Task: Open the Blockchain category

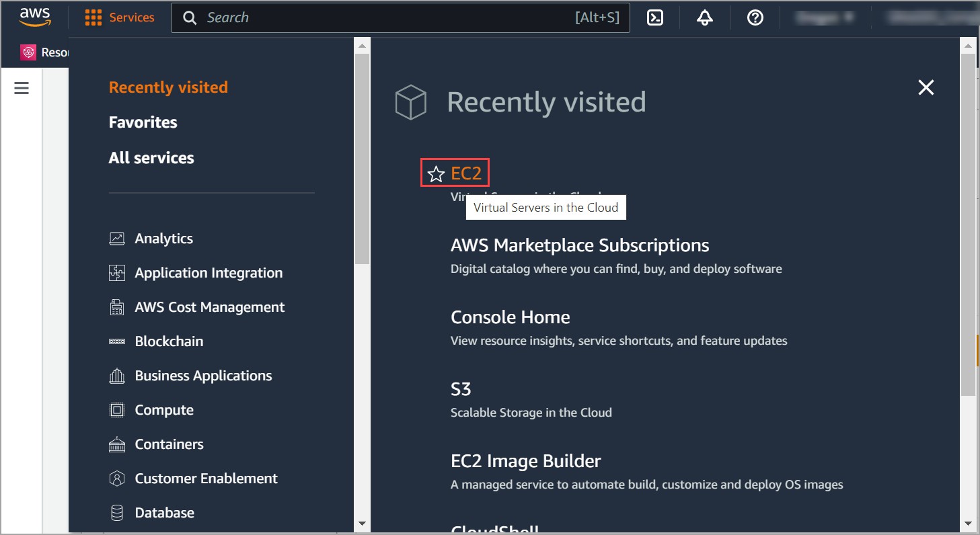Action: pos(169,341)
